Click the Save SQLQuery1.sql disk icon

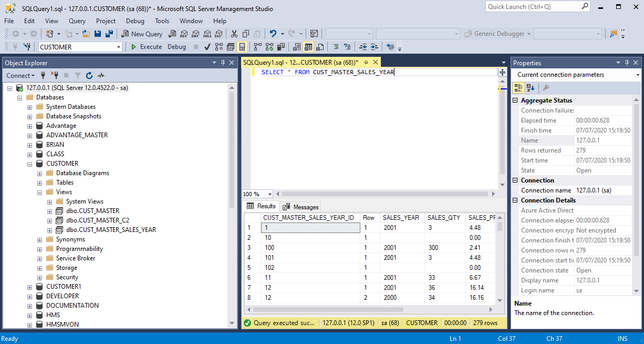pyautogui.click(x=98, y=34)
